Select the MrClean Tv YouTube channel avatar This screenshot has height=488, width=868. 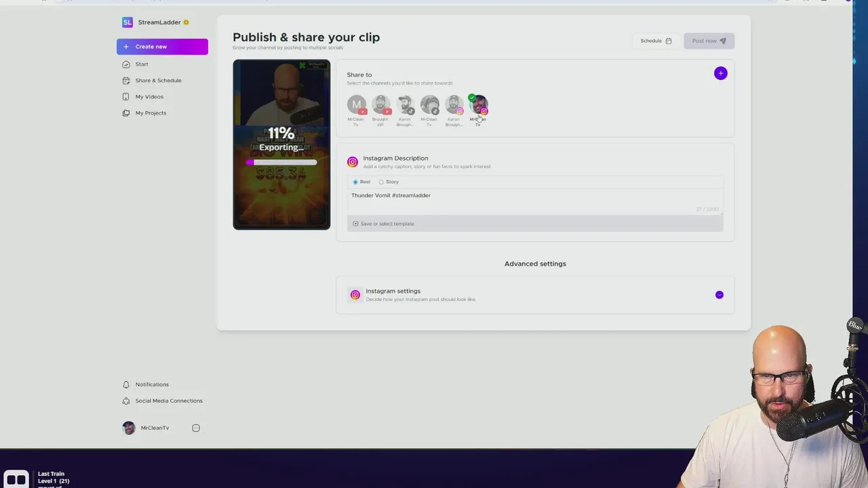pyautogui.click(x=357, y=105)
